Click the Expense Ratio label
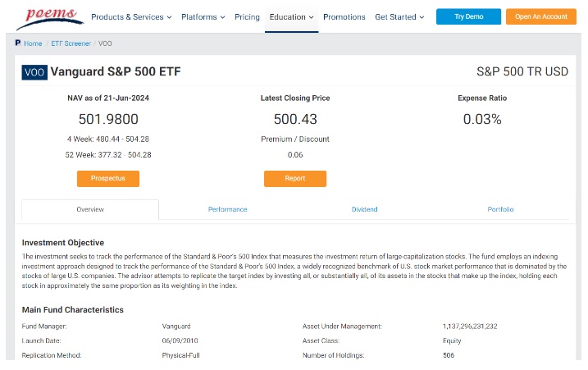This screenshot has height=370, width=588. 482,98
